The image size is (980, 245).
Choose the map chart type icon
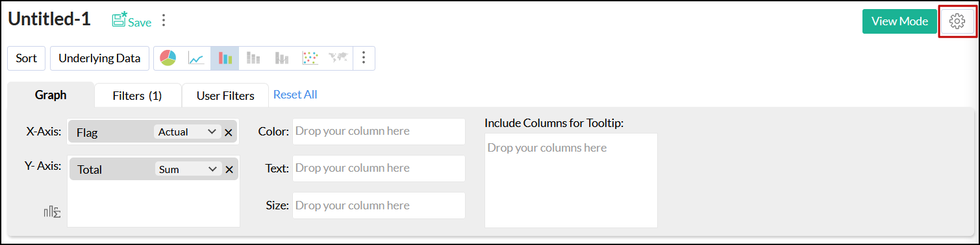point(338,58)
